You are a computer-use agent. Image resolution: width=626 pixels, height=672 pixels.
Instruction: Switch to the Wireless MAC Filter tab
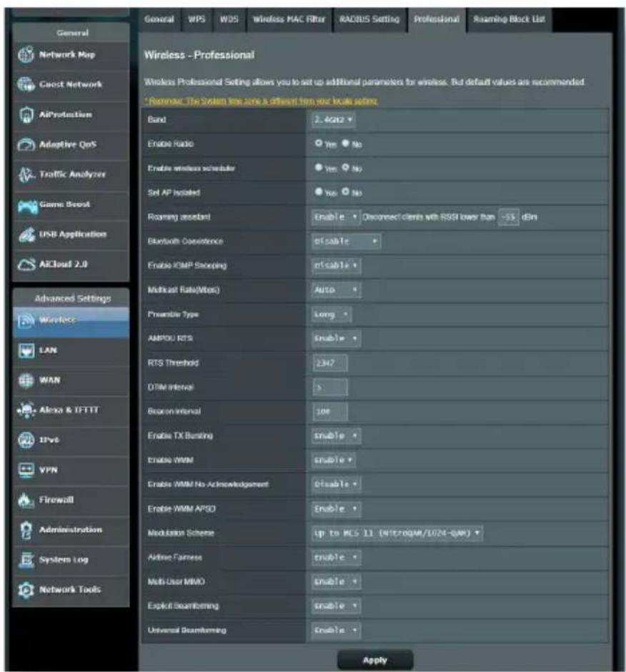click(x=289, y=20)
